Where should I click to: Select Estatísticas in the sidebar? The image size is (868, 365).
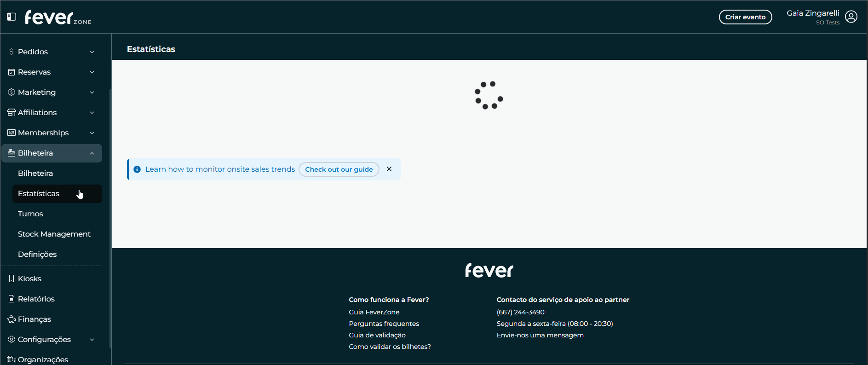coord(57,193)
